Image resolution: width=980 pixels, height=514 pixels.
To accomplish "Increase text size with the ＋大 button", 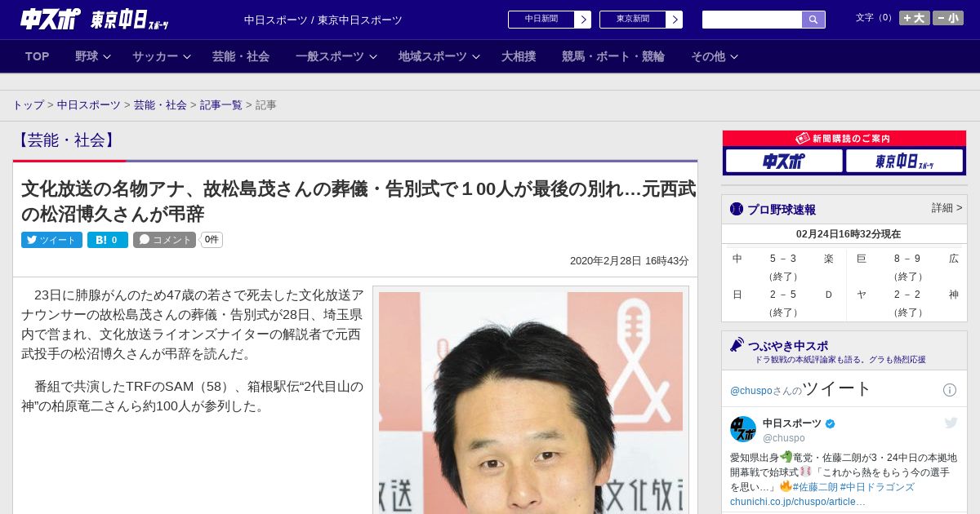I will tap(914, 18).
